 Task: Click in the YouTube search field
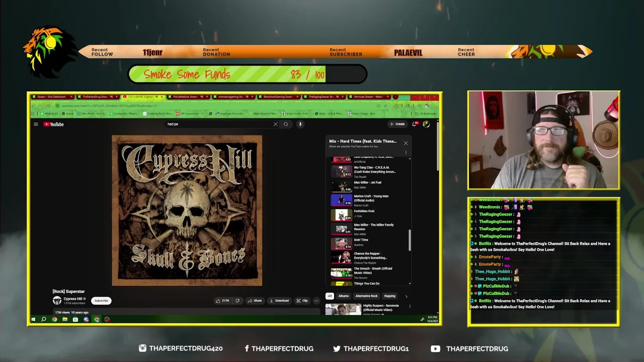219,124
